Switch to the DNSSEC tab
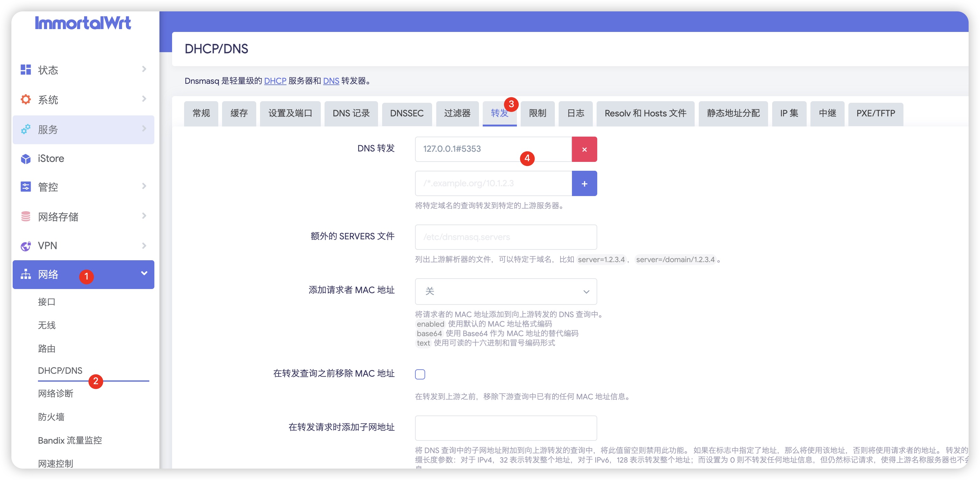 point(407,113)
